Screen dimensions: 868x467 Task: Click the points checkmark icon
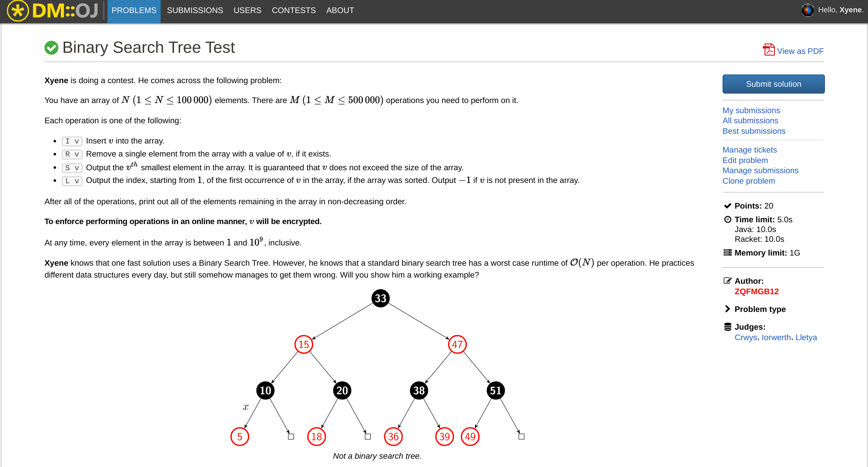[728, 205]
